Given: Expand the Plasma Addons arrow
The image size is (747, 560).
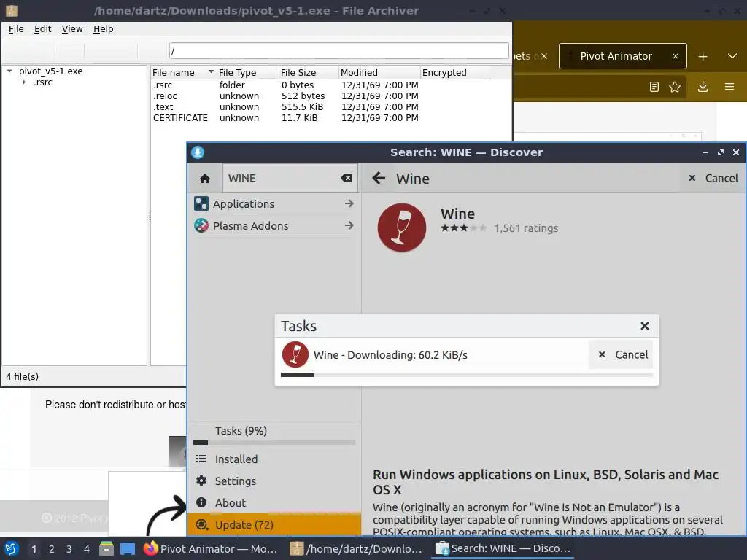Looking at the screenshot, I should click(x=349, y=226).
